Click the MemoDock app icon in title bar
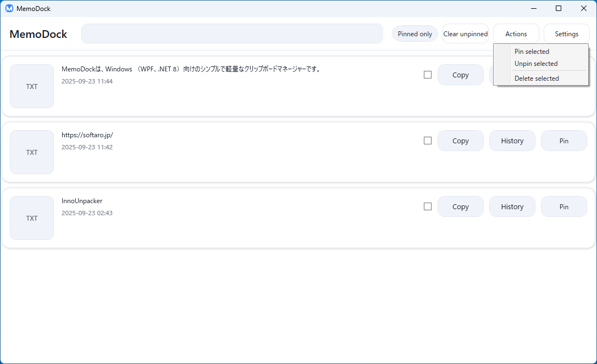 tap(9, 8)
